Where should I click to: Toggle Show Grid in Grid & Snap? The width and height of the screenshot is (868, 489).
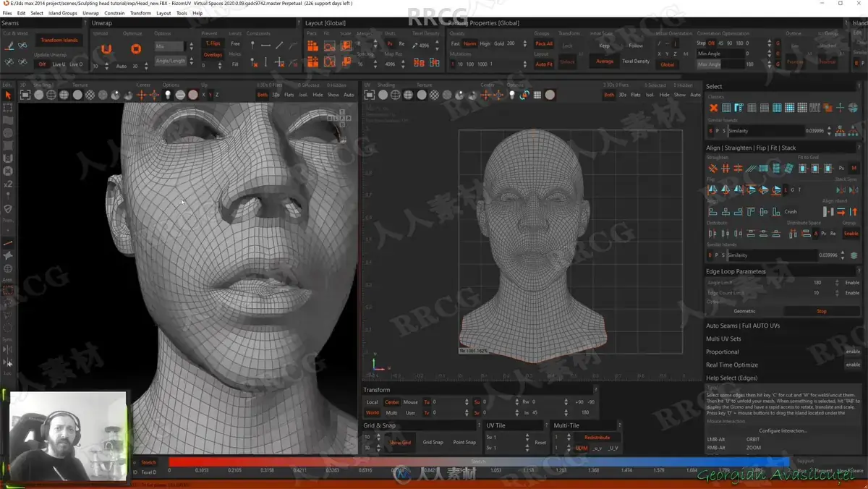click(x=400, y=442)
